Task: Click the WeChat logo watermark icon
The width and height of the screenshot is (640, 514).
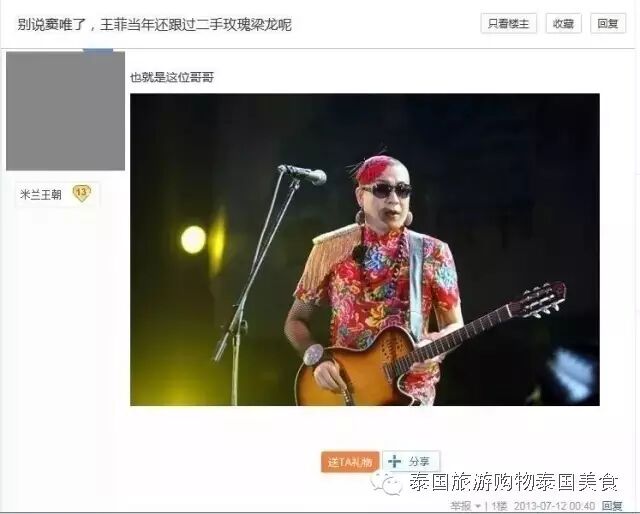Action: (386, 483)
